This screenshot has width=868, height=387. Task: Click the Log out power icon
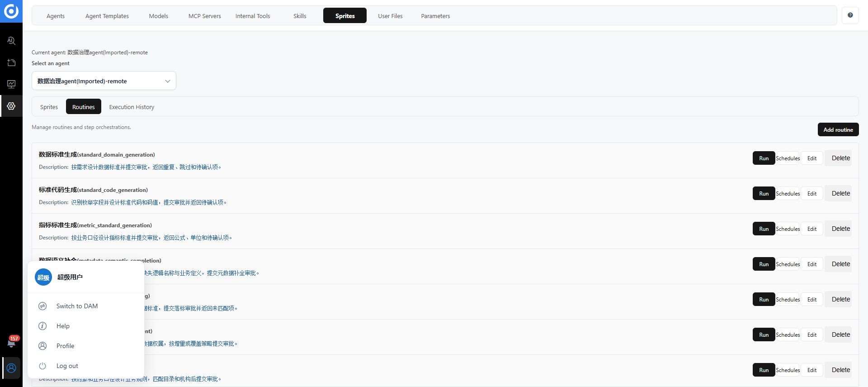[x=42, y=366]
